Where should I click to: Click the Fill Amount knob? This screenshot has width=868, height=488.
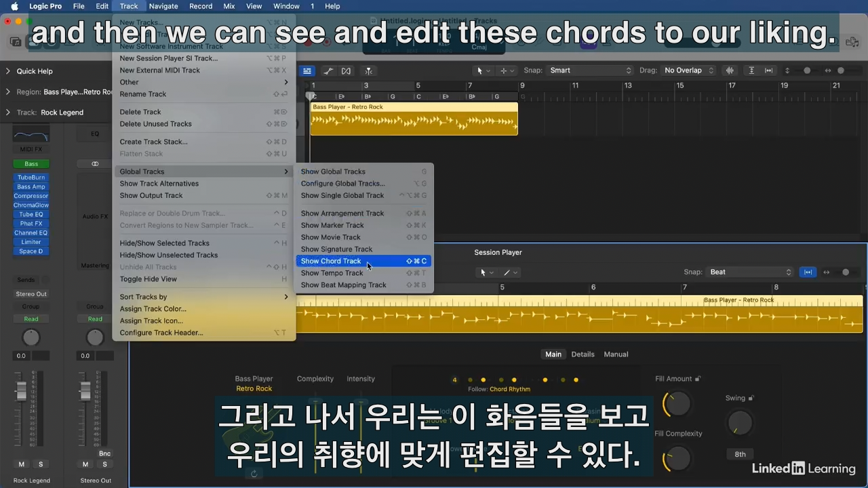click(677, 404)
